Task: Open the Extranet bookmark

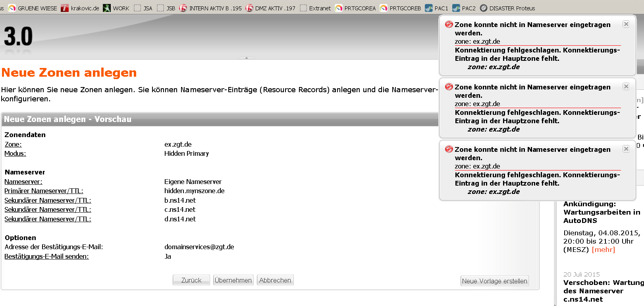Action: pyautogui.click(x=315, y=8)
